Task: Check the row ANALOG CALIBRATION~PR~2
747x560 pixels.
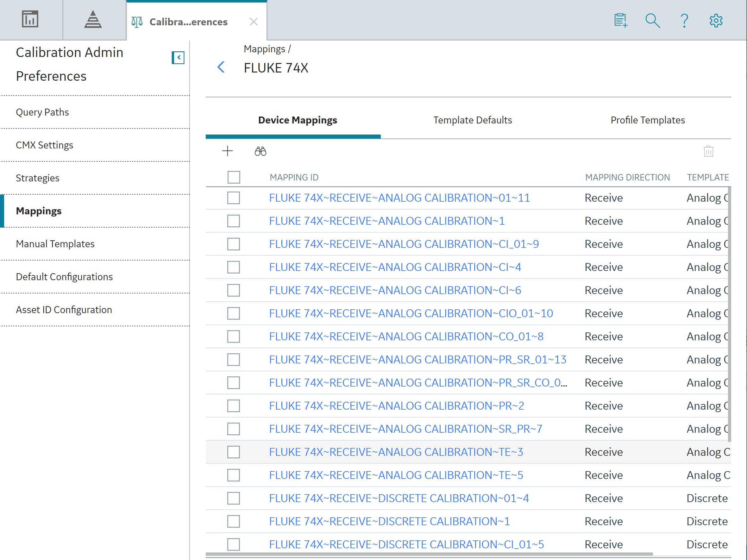Action: click(x=234, y=406)
